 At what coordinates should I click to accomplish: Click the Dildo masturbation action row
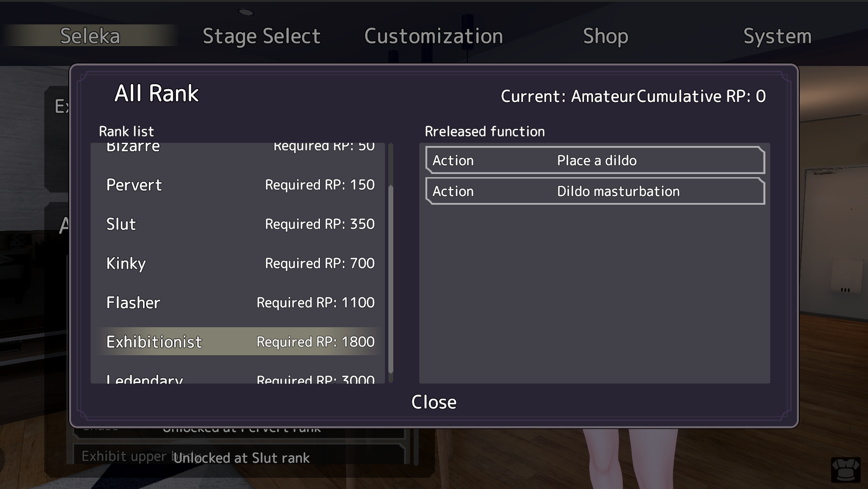pyautogui.click(x=595, y=191)
